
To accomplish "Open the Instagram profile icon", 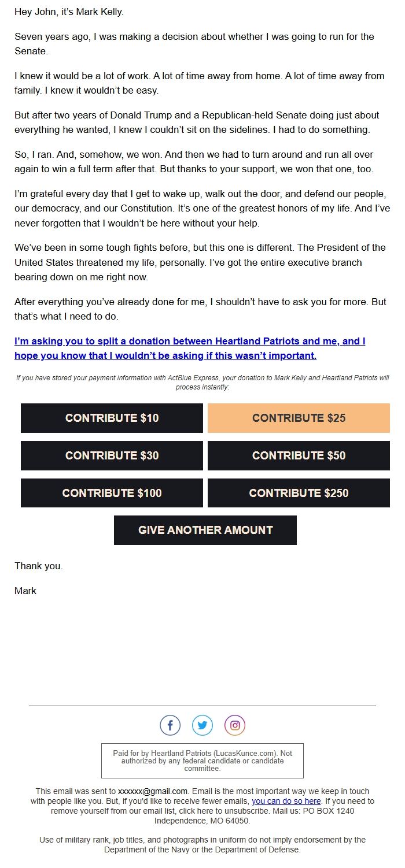I will click(235, 725).
